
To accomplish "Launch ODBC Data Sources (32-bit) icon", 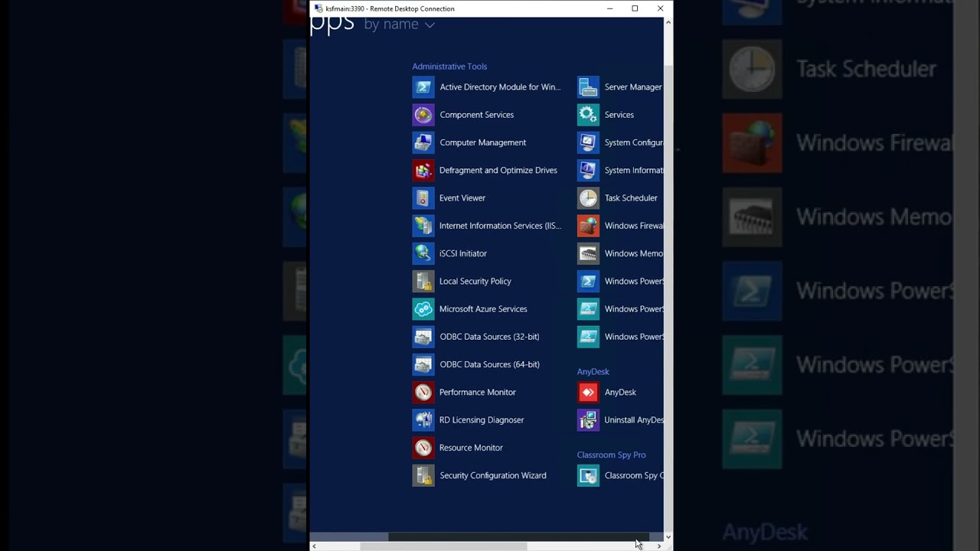I will pos(423,337).
